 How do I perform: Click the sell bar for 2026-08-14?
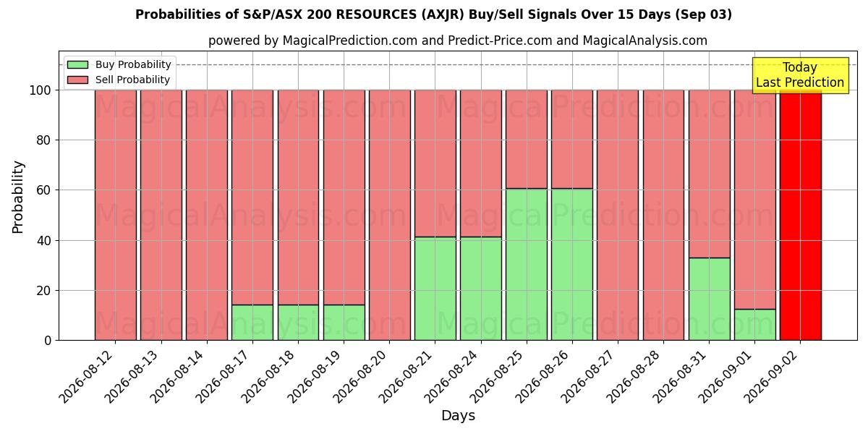pyautogui.click(x=207, y=215)
